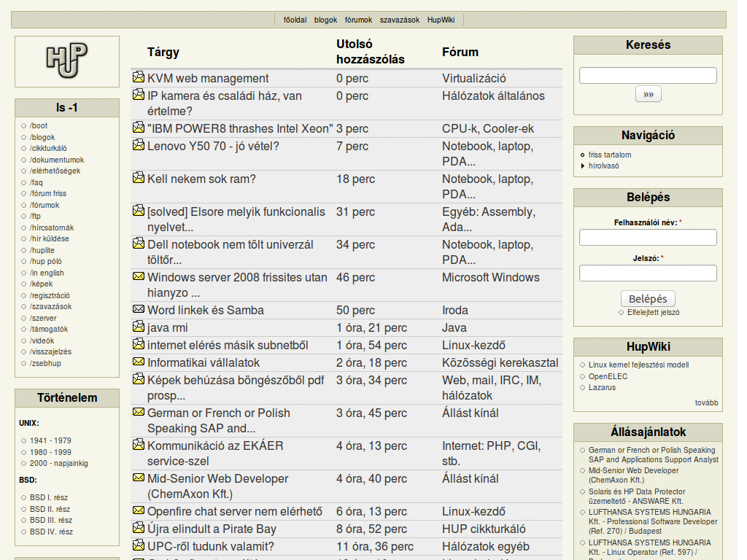Expand the hírolvasó navigation item
747x560 pixels.
tap(605, 166)
